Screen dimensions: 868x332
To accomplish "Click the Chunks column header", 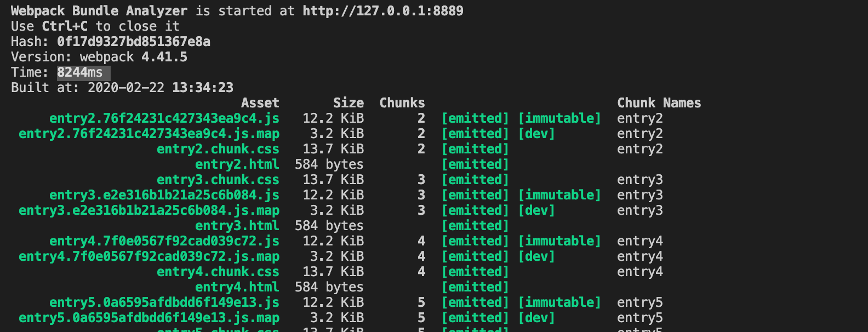I will 402,103.
